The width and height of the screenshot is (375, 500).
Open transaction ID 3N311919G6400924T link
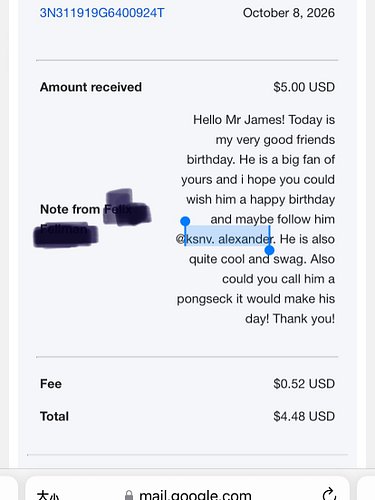tap(102, 13)
